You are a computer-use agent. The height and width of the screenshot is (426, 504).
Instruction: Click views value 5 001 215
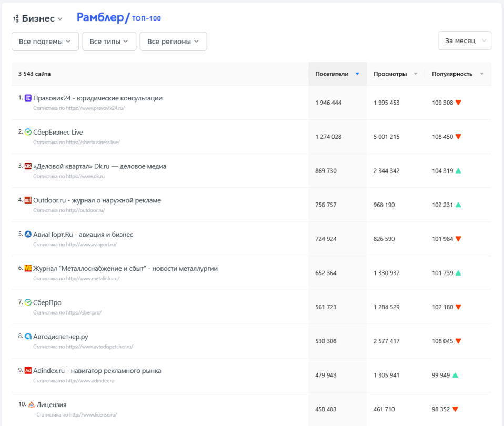click(x=386, y=137)
